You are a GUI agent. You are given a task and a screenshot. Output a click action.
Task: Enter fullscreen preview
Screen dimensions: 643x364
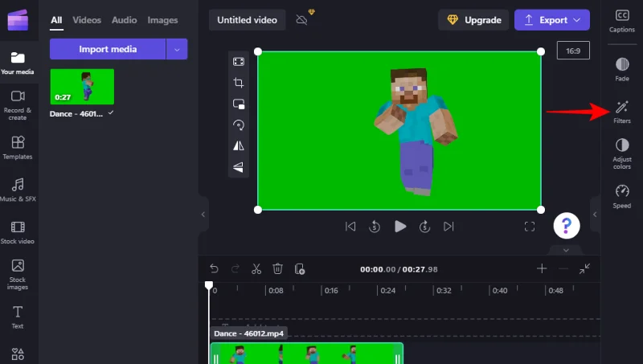[530, 227]
